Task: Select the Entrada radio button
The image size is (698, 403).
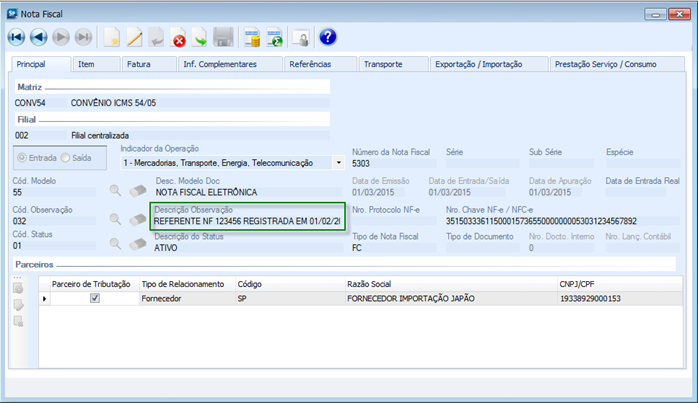Action: [x=24, y=157]
